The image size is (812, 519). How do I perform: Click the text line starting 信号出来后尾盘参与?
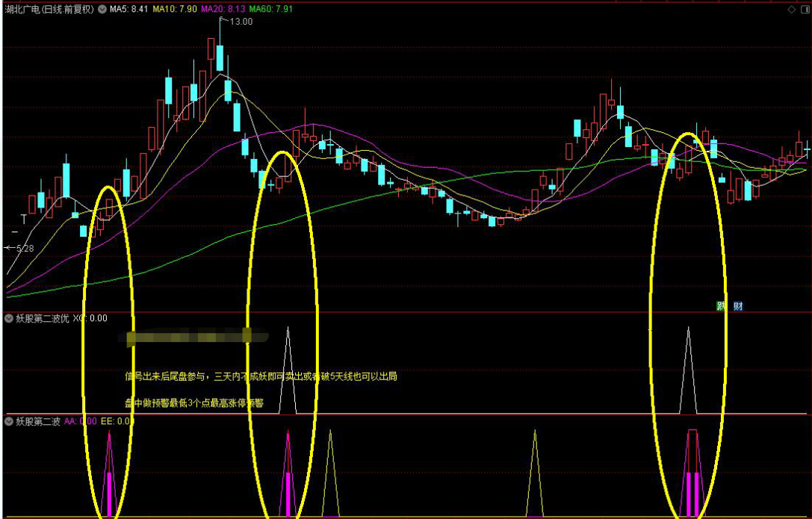pos(261,376)
